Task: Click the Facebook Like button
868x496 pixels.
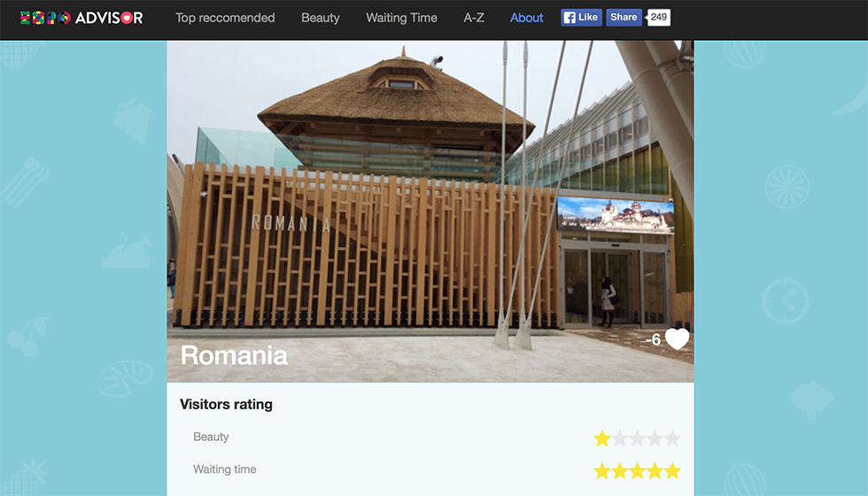Action: [x=581, y=18]
